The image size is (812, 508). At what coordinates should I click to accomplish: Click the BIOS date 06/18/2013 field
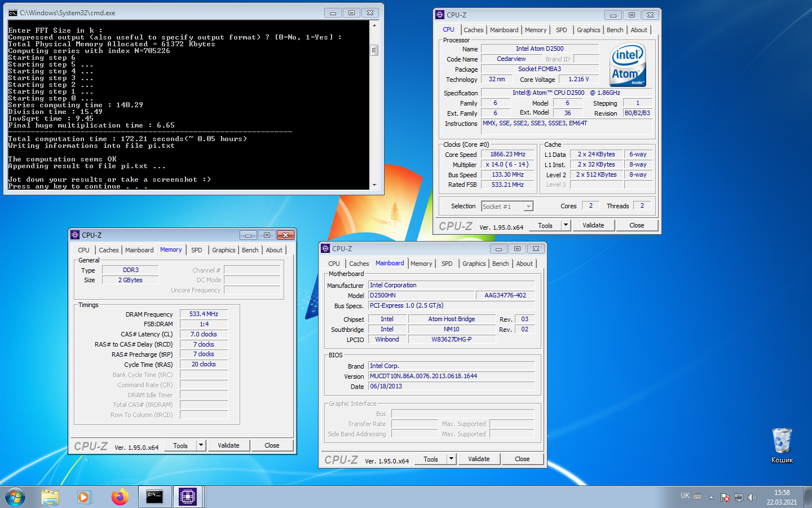451,386
